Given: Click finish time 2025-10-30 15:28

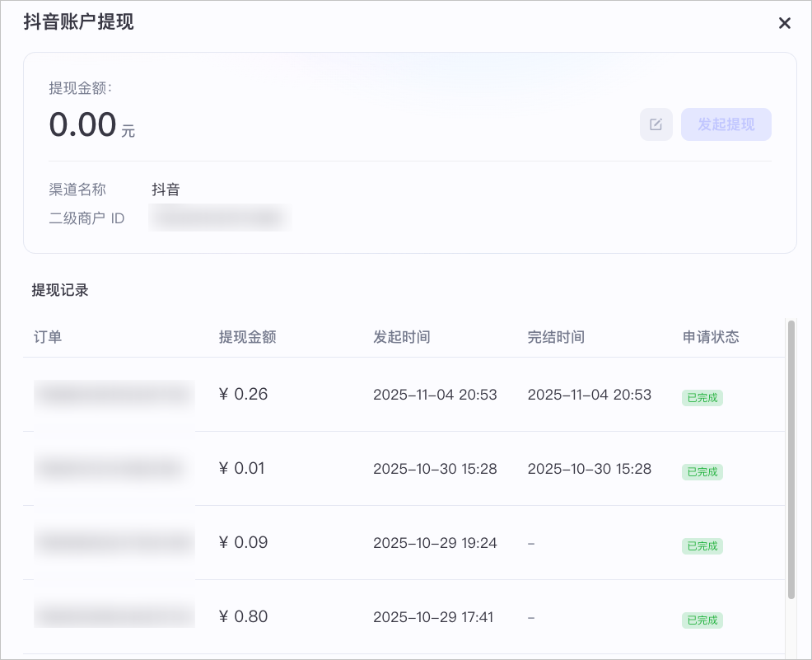Looking at the screenshot, I should [x=590, y=469].
